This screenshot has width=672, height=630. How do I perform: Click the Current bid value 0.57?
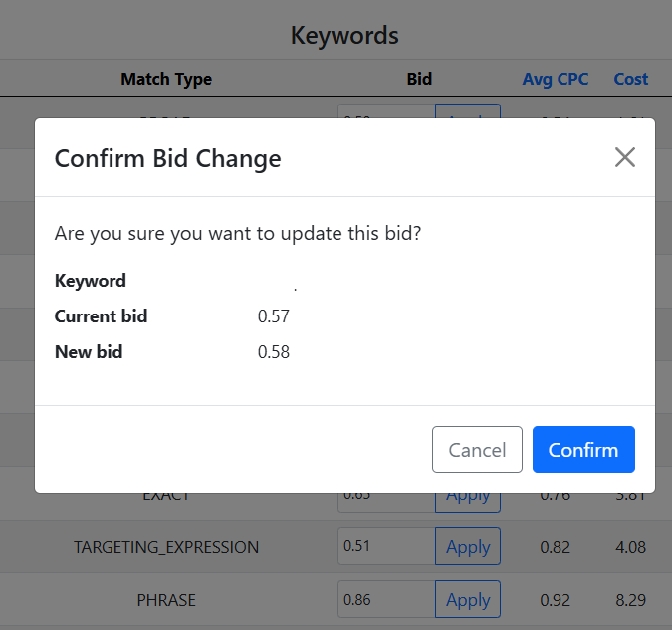coord(274,316)
